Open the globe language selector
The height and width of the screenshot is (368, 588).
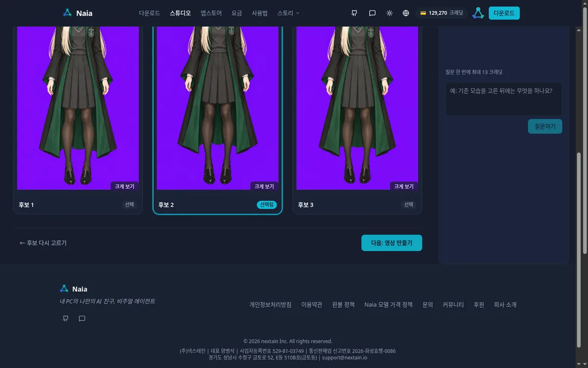click(406, 13)
